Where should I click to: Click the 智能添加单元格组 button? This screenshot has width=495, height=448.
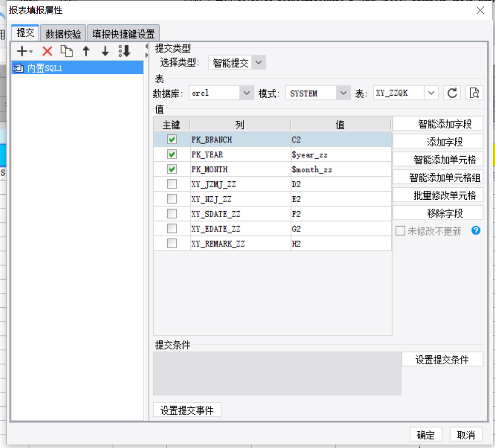[x=438, y=177]
